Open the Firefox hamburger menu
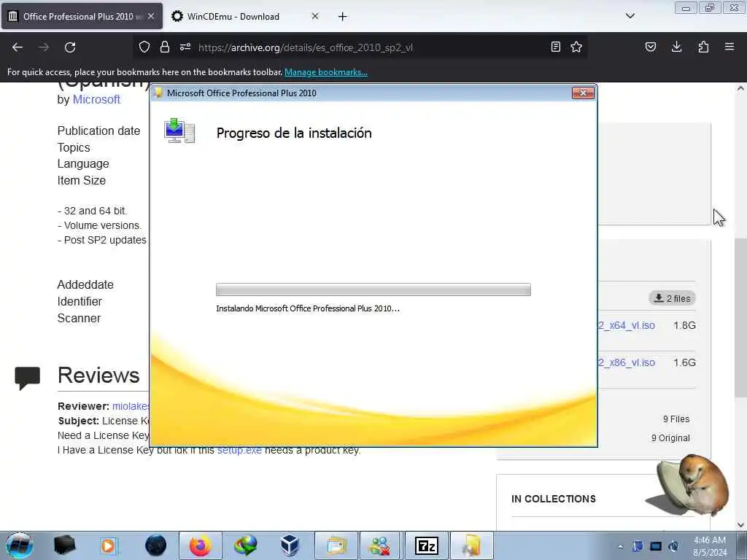The image size is (747, 560). [x=729, y=47]
